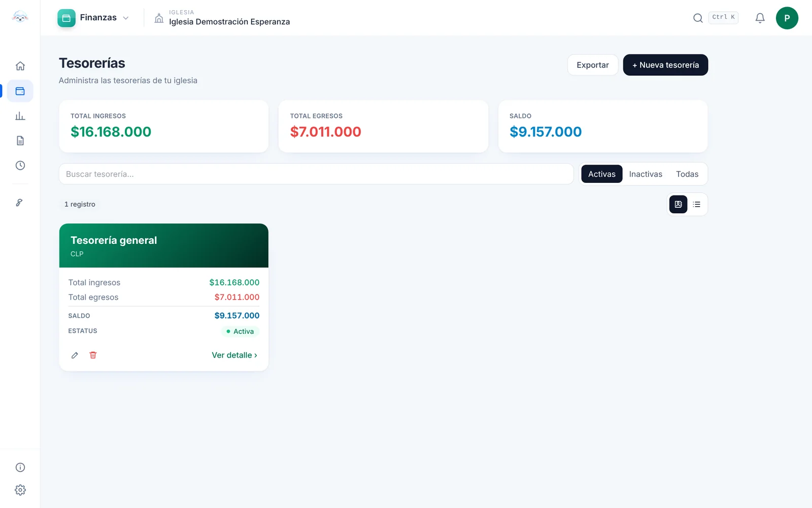Click the green Finanzas module icon

[66, 18]
